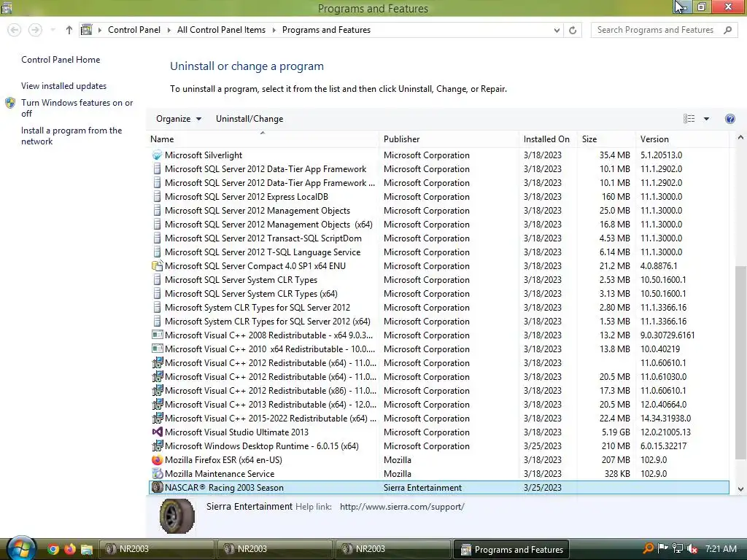This screenshot has height=560, width=747.
Task: Click the NASCAR Racing 2003 Season row icon
Action: [x=157, y=488]
